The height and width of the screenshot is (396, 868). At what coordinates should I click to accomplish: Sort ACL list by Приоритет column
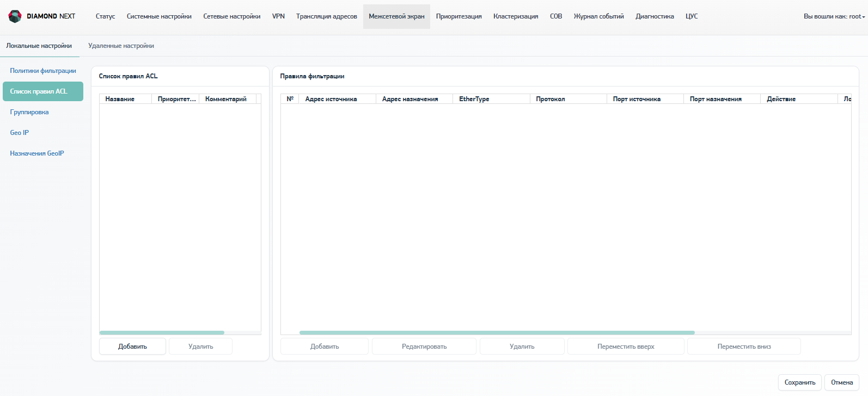coord(175,99)
